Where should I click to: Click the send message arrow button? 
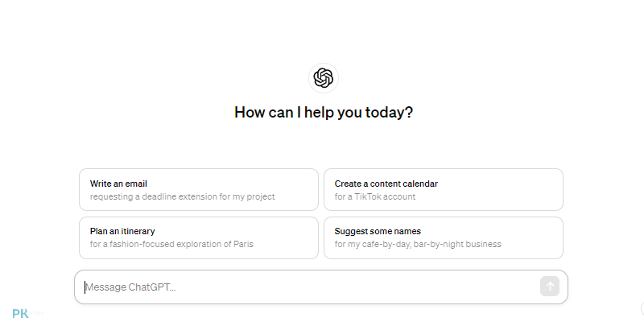click(550, 287)
